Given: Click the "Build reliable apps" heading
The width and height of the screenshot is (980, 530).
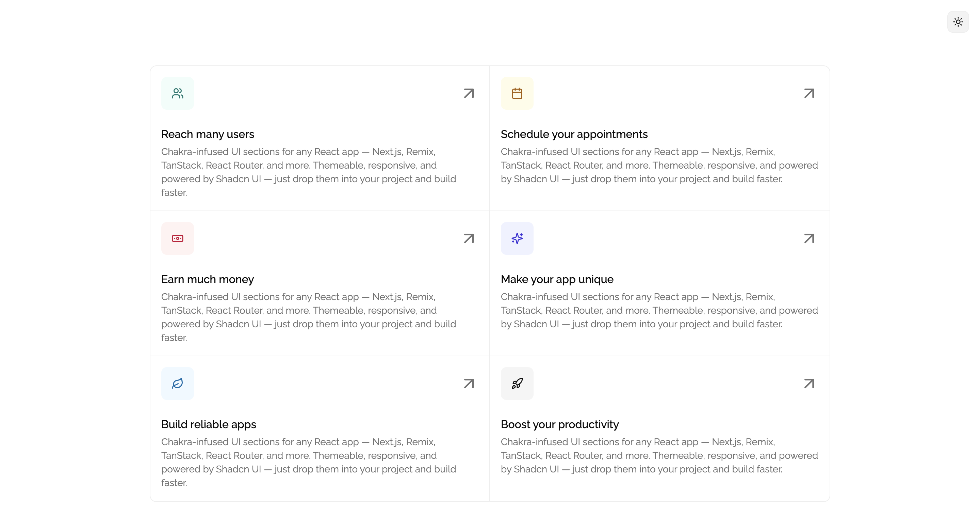Looking at the screenshot, I should (x=209, y=424).
